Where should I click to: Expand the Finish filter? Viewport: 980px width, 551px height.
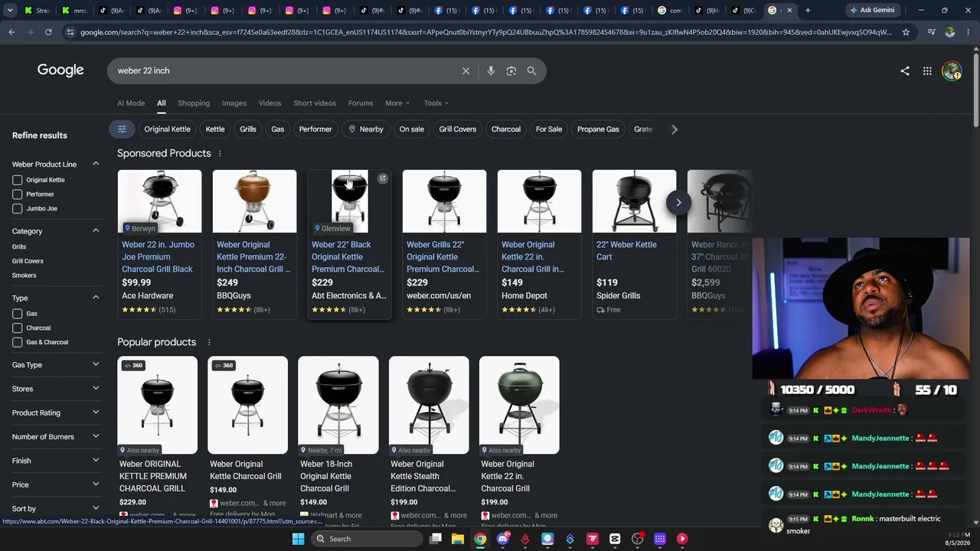pyautogui.click(x=96, y=460)
